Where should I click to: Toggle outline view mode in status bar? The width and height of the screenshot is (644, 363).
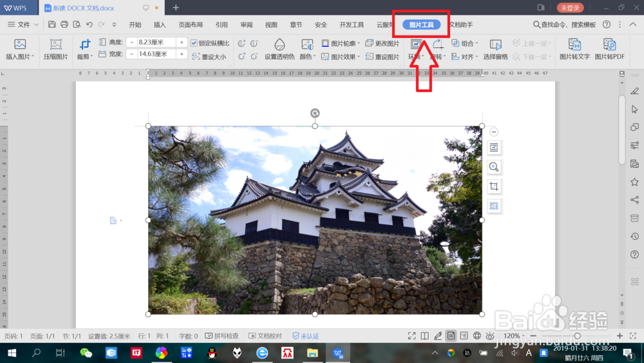click(464, 336)
